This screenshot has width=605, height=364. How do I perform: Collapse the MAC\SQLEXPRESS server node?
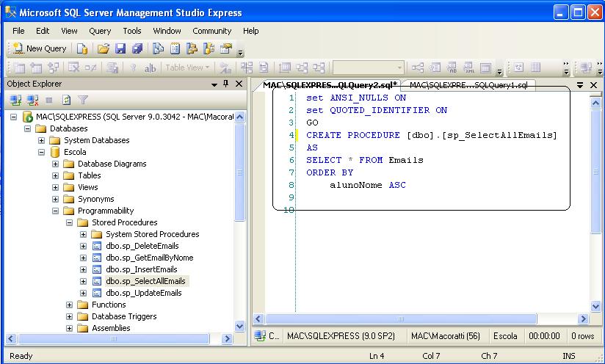[13, 117]
